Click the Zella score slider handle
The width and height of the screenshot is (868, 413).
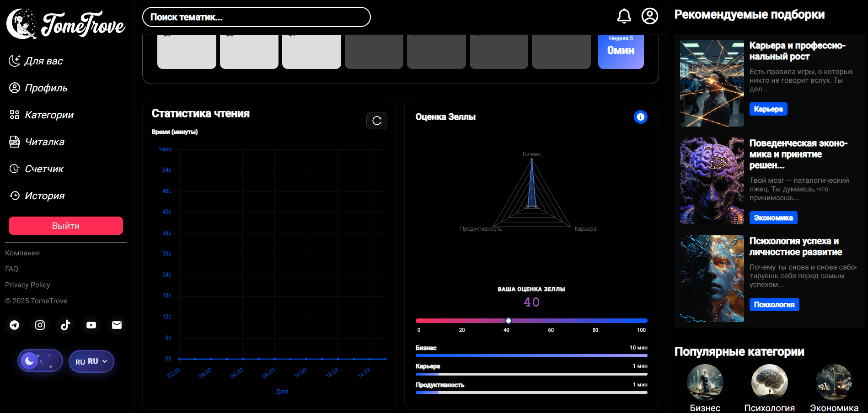pyautogui.click(x=508, y=321)
